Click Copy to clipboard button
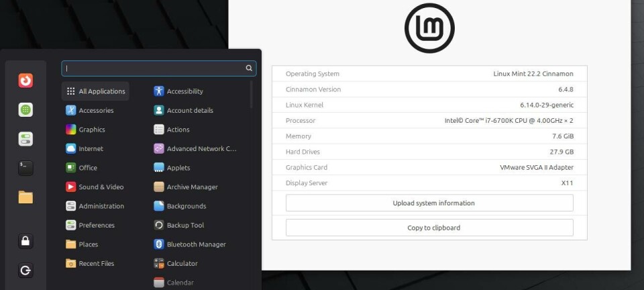Screen dimensions: 644x290 coord(429,228)
